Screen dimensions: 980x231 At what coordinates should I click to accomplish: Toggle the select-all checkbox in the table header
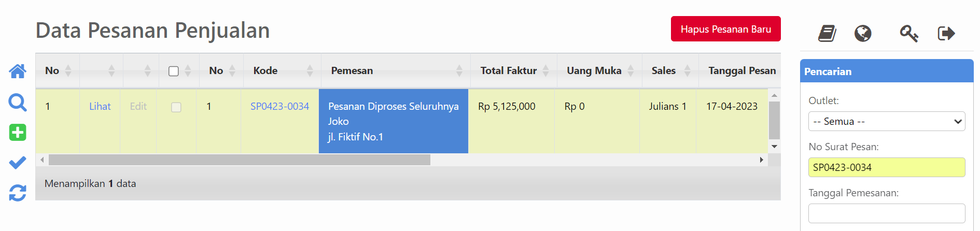tap(174, 71)
